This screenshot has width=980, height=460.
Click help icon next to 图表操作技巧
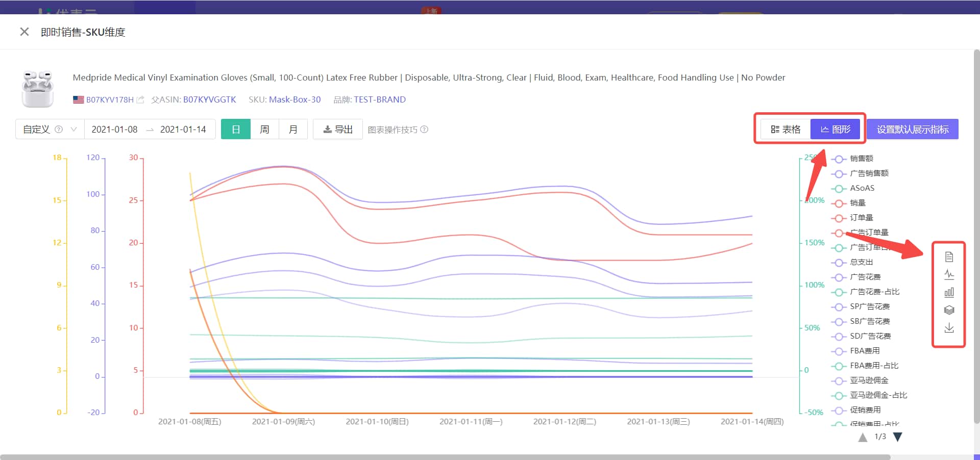[424, 130]
